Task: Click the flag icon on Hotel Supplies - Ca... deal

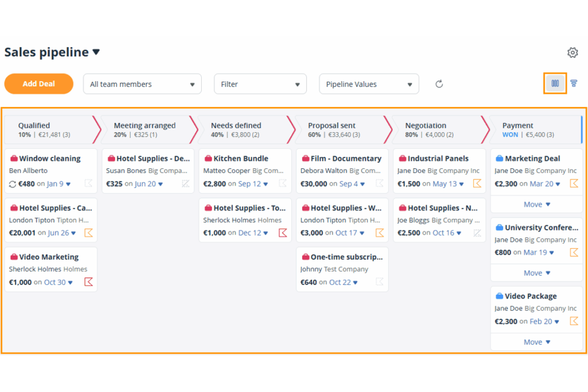Action: click(89, 233)
